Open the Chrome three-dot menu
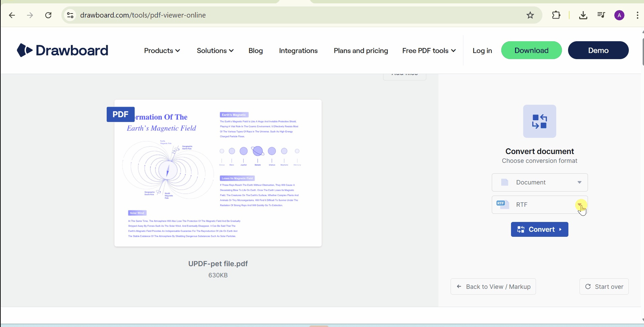Viewport: 644px width, 327px height. click(x=637, y=15)
